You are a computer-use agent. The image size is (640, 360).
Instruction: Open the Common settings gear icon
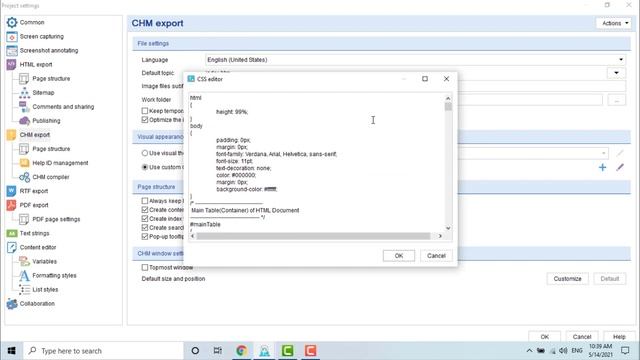(x=12, y=22)
